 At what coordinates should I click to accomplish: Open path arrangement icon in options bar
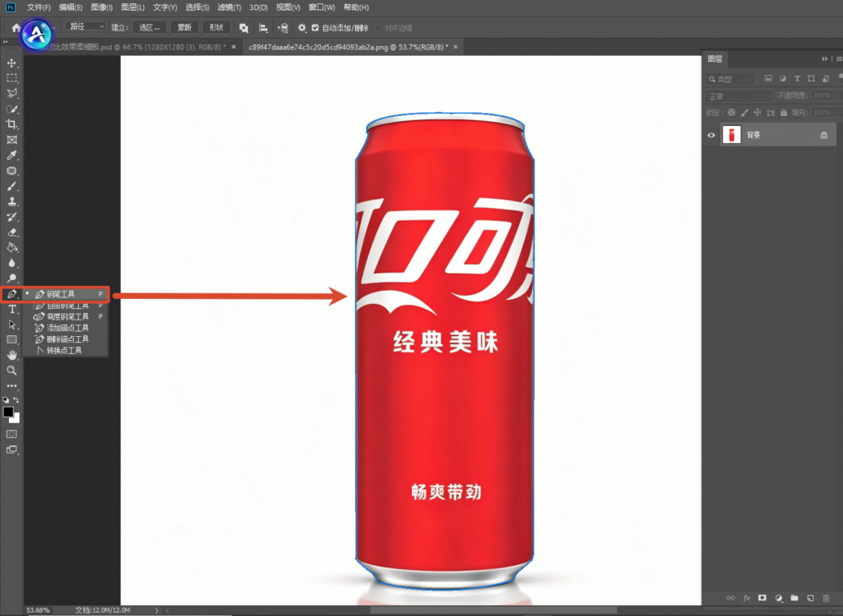[x=283, y=28]
